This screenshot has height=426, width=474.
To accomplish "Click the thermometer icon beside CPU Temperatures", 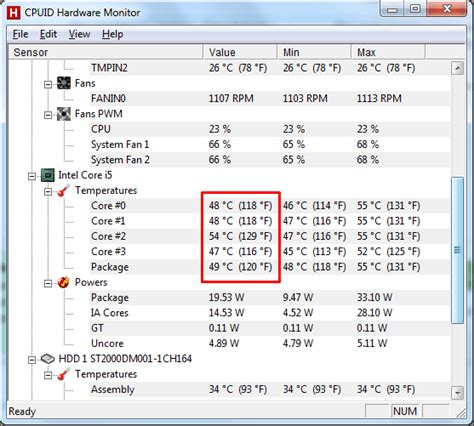I will click(63, 190).
